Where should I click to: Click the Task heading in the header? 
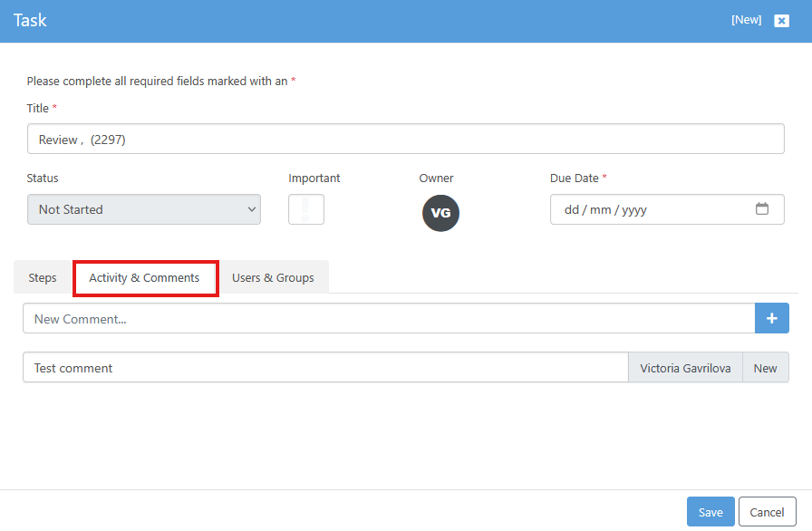30,20
